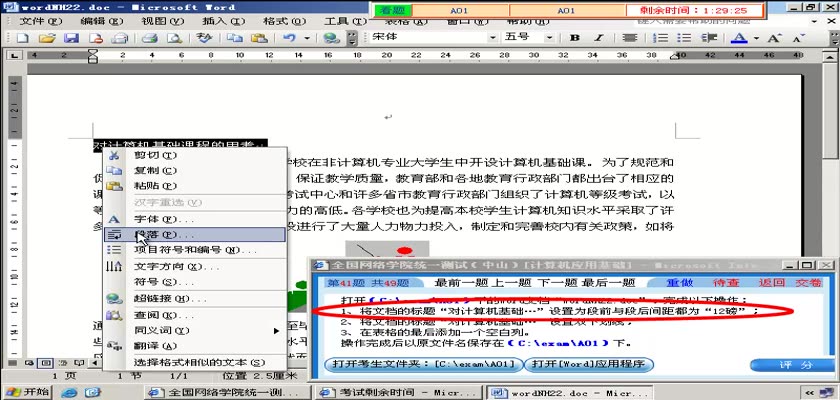Click 交卷 link in exam window
The height and width of the screenshot is (400, 840).
coord(808,283)
